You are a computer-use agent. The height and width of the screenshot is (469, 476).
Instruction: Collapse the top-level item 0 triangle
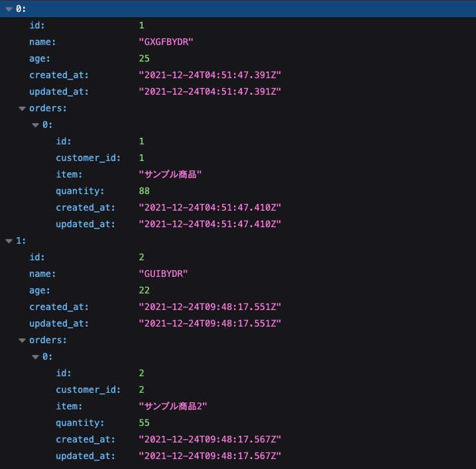tap(9, 9)
